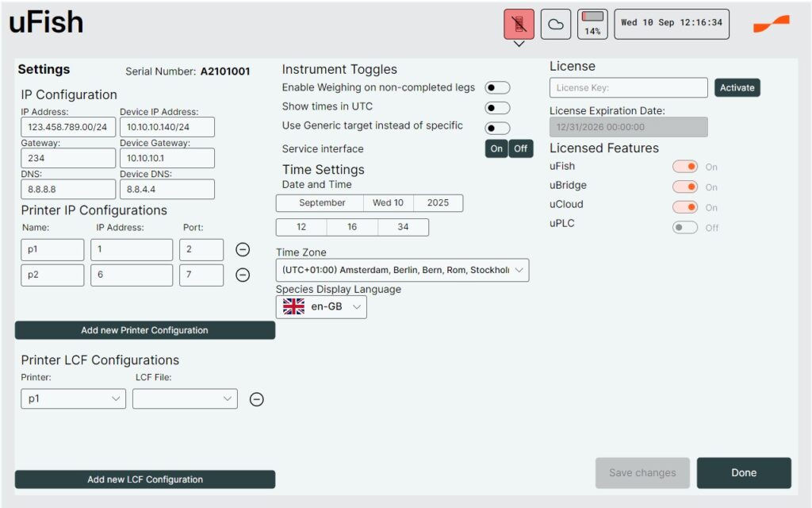The image size is (812, 508).
Task: Remove the p2 printer IP configuration
Action: click(243, 275)
